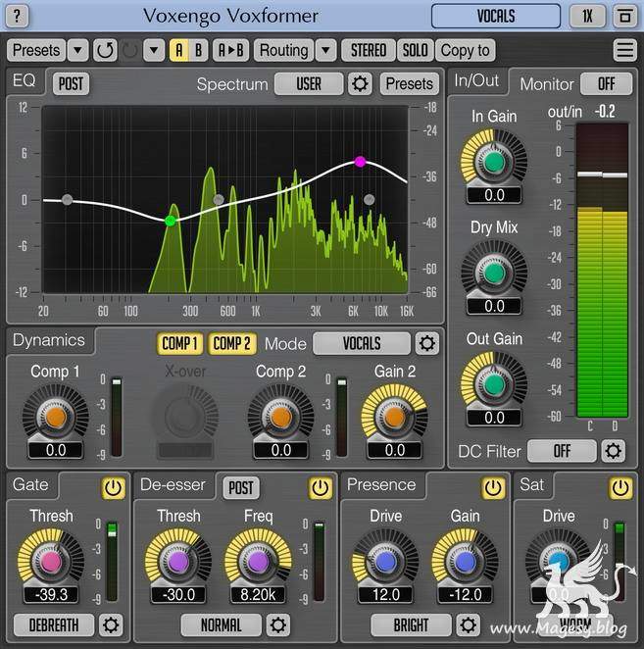Toggle Gate power button
The height and width of the screenshot is (649, 644).
tap(114, 487)
